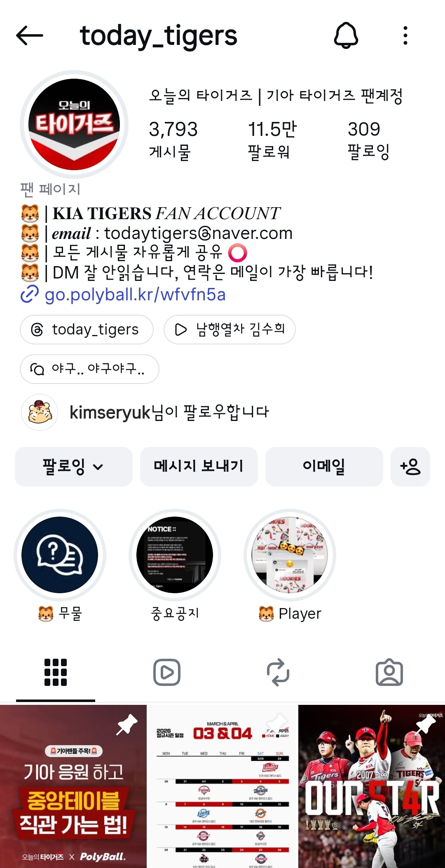Open the tagged photos tab
This screenshot has width=445, height=868.
point(389,672)
